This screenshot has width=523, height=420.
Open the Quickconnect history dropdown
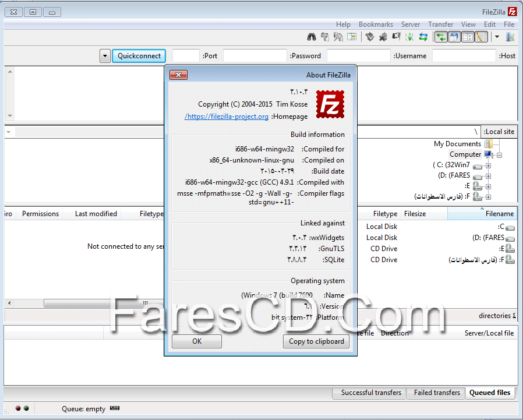point(105,56)
